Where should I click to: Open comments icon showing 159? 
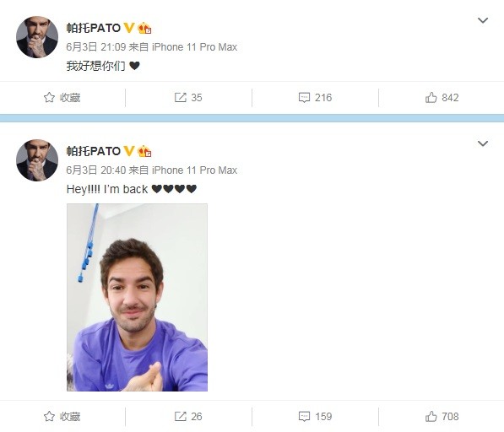[x=304, y=416]
